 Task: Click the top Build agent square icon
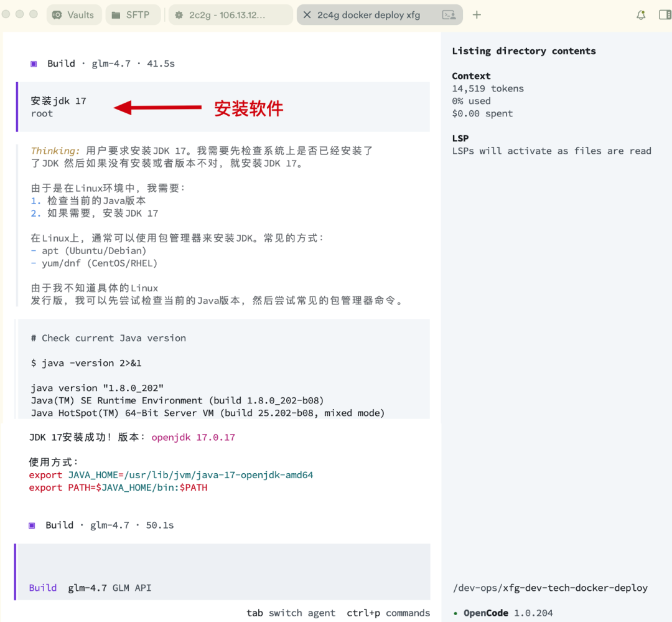click(34, 64)
